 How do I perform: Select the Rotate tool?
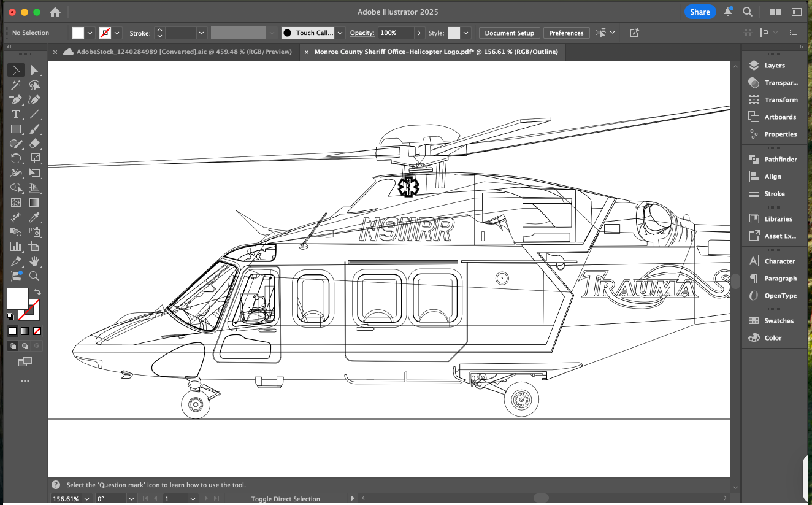point(16,159)
